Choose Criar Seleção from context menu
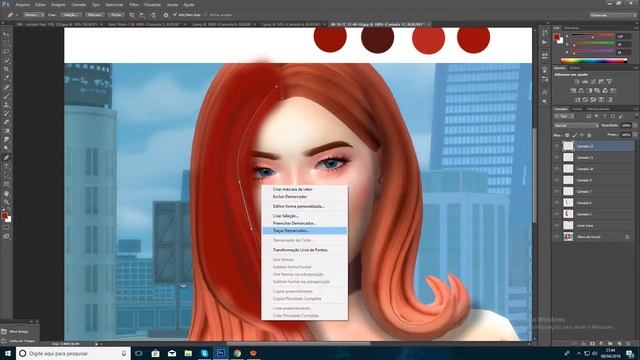Viewport: 640px width, 360px height. click(x=304, y=216)
